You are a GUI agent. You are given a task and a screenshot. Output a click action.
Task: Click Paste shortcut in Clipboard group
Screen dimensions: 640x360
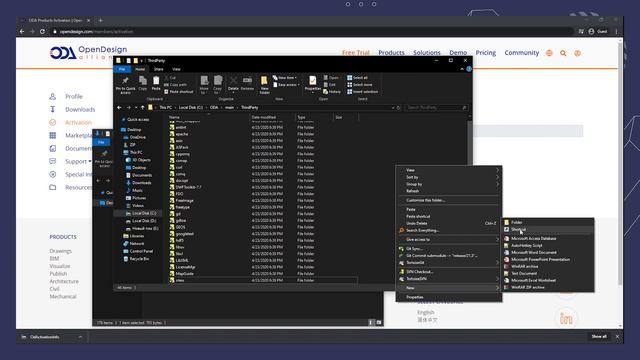point(178,91)
